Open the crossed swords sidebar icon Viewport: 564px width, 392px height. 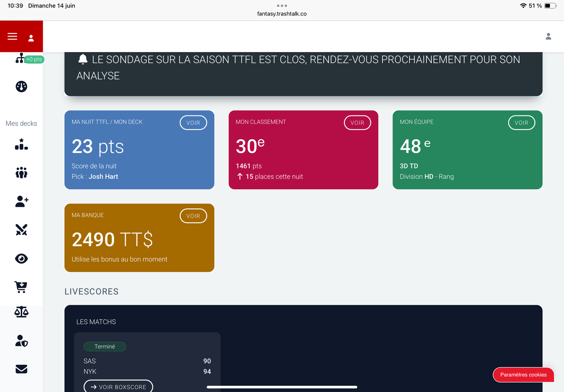(x=21, y=230)
